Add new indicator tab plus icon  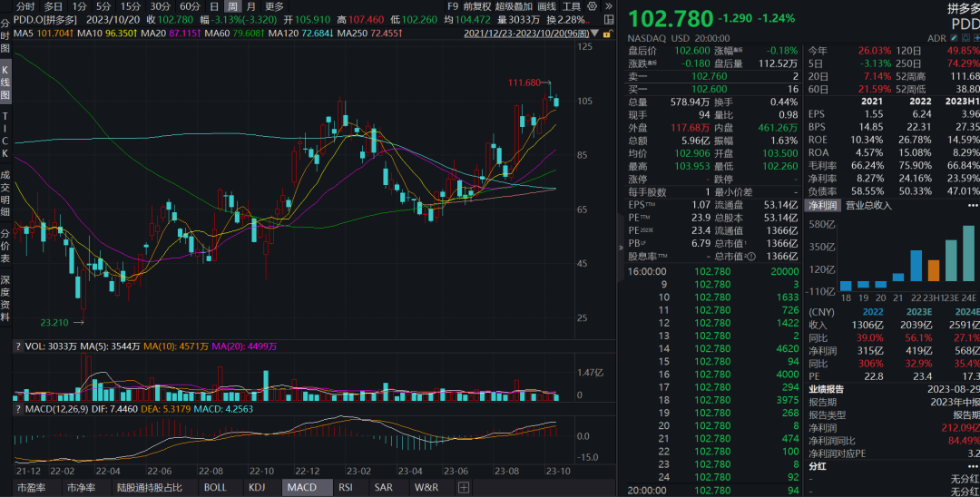point(464,488)
